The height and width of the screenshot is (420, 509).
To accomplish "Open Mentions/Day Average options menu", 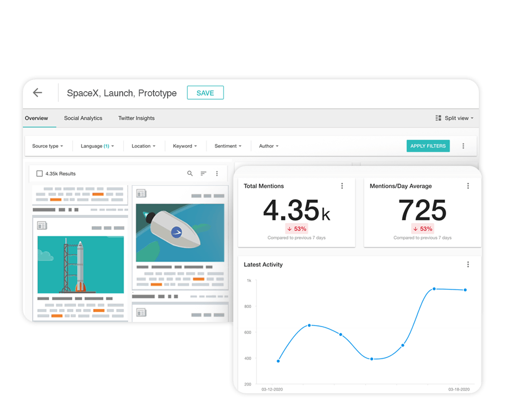I will [468, 186].
